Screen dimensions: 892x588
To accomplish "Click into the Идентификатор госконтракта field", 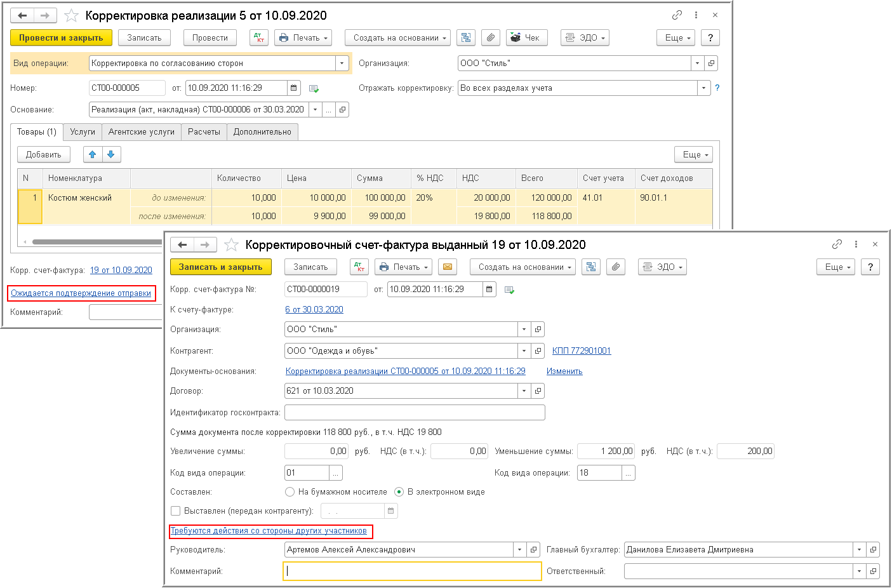I will pos(415,412).
